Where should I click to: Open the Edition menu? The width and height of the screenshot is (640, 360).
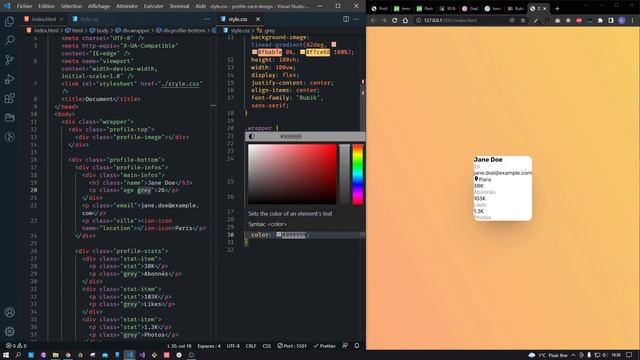click(x=47, y=6)
